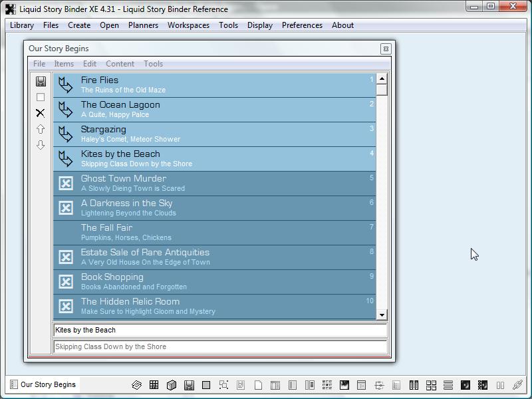Click the Our Story Begins taskbar button
532x399 pixels.
click(x=43, y=384)
